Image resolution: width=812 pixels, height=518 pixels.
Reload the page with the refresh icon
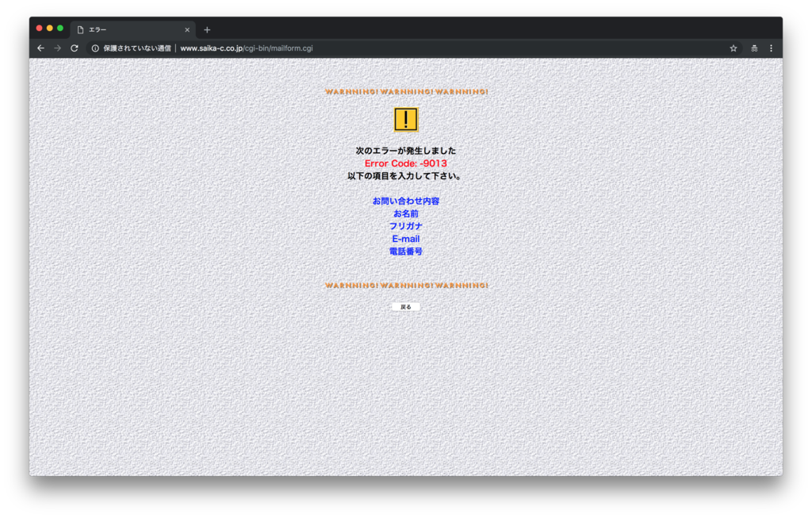(x=75, y=48)
